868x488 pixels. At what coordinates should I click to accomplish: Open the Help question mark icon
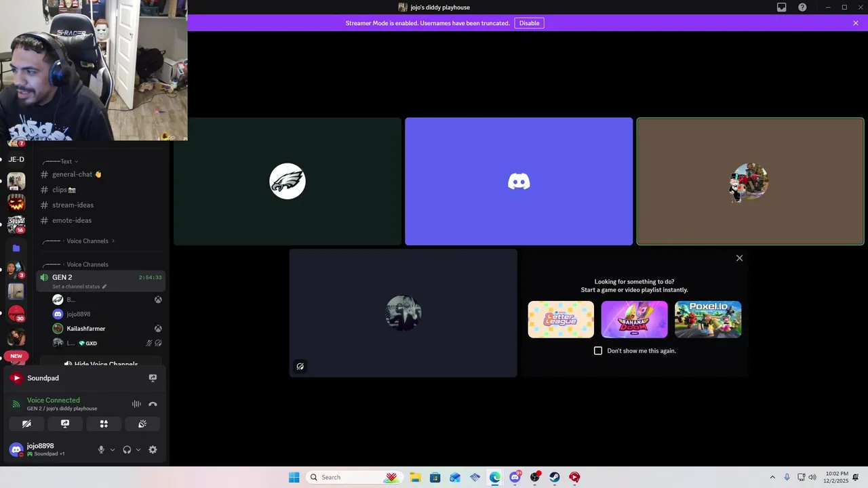[802, 7]
